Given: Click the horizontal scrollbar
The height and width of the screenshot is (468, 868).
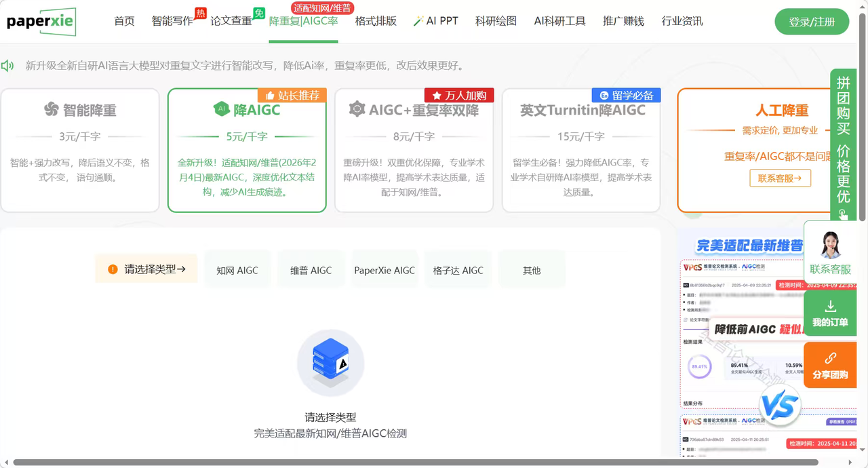Looking at the screenshot, I should point(415,463).
